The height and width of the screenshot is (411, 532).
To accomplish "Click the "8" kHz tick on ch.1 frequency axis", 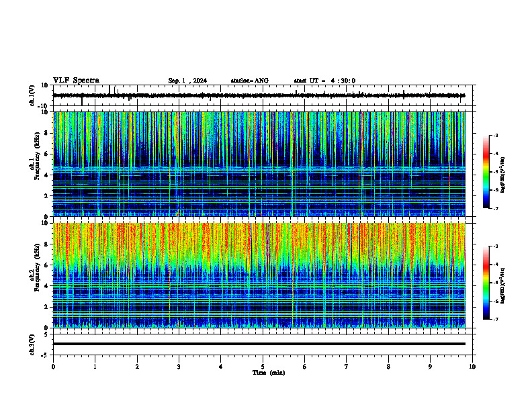I will (47, 133).
